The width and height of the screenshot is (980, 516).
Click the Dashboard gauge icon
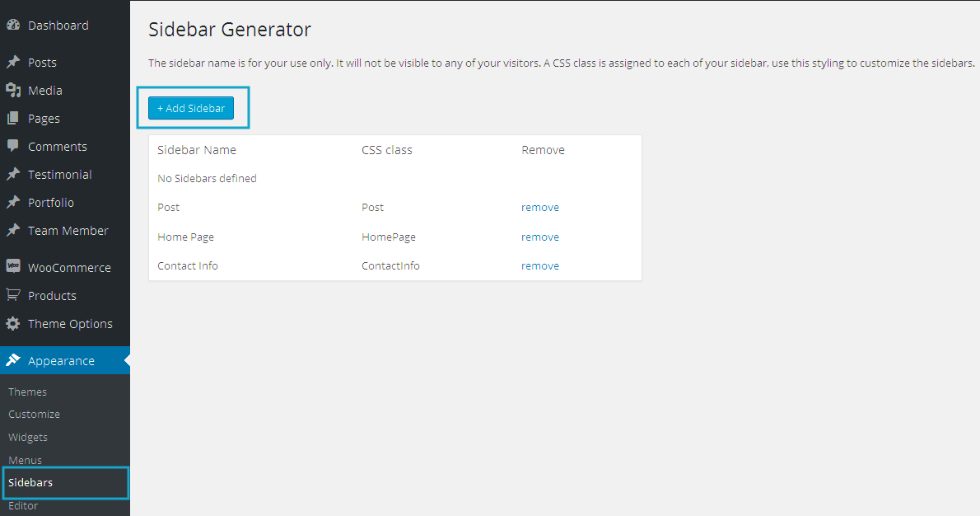(13, 26)
